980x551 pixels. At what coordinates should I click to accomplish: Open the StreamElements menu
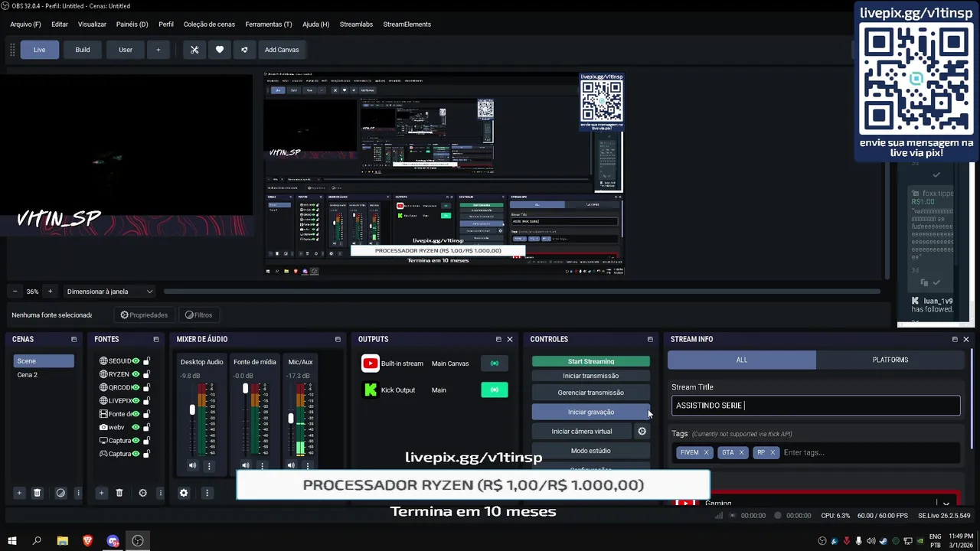[407, 24]
